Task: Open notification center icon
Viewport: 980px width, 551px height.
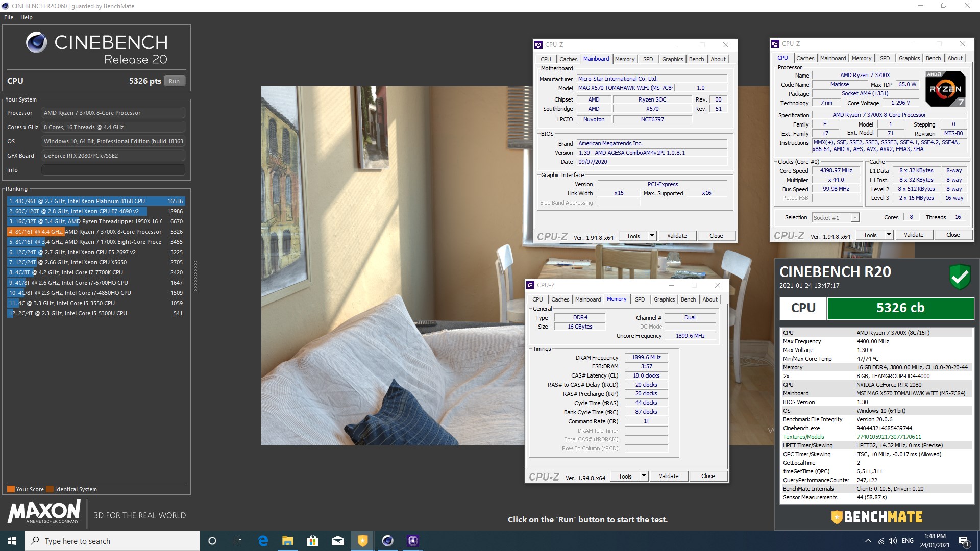Action: tap(964, 541)
